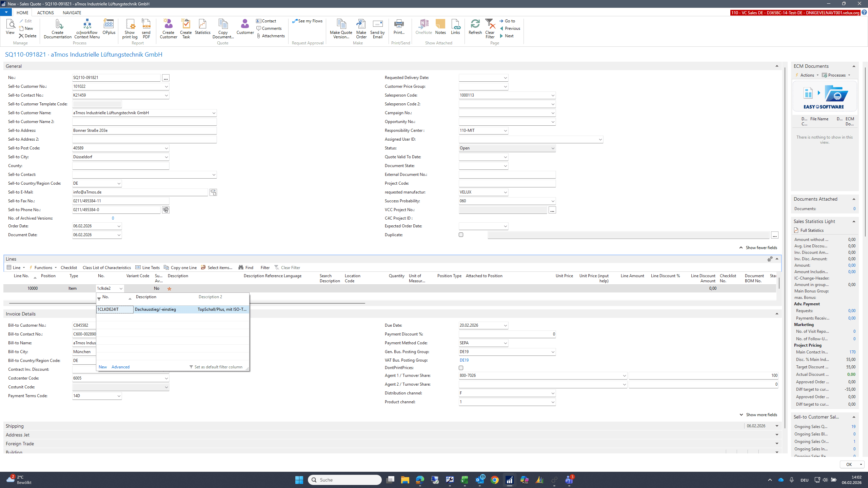Image resolution: width=868 pixels, height=488 pixels.
Task: Click the Sell-to Phone No. dial icon
Action: pyautogui.click(x=165, y=210)
